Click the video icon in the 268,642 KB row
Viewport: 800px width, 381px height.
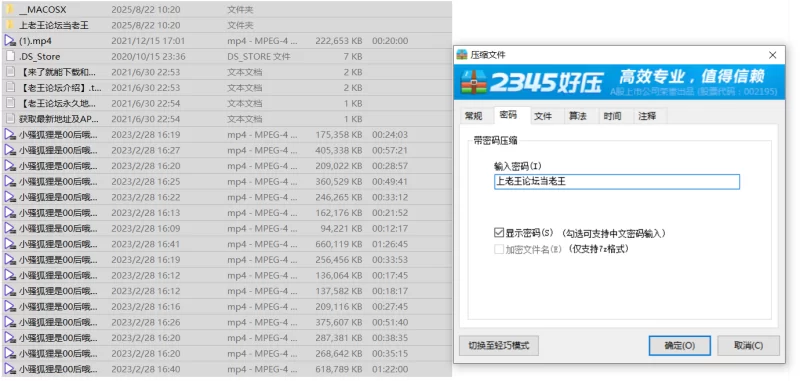coord(10,353)
